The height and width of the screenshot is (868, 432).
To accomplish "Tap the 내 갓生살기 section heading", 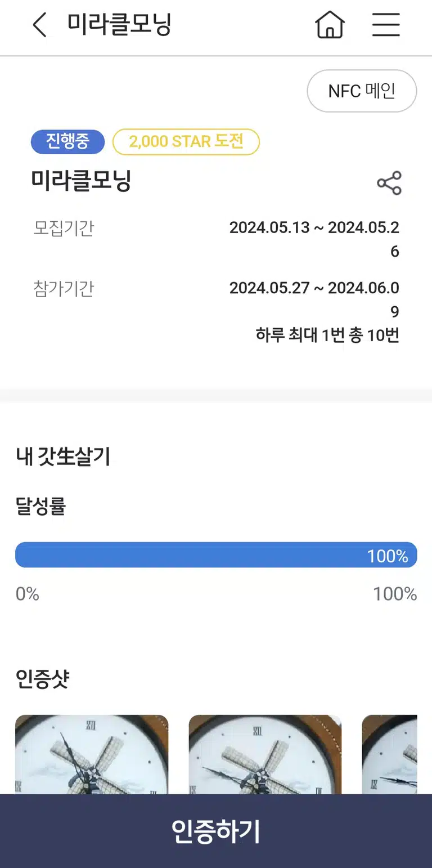I will tap(63, 457).
